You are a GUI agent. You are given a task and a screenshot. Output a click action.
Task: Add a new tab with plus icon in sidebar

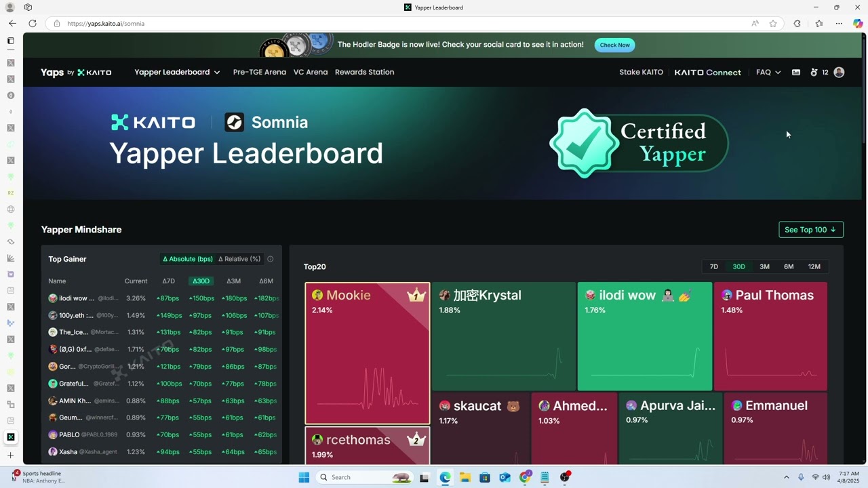point(11,455)
